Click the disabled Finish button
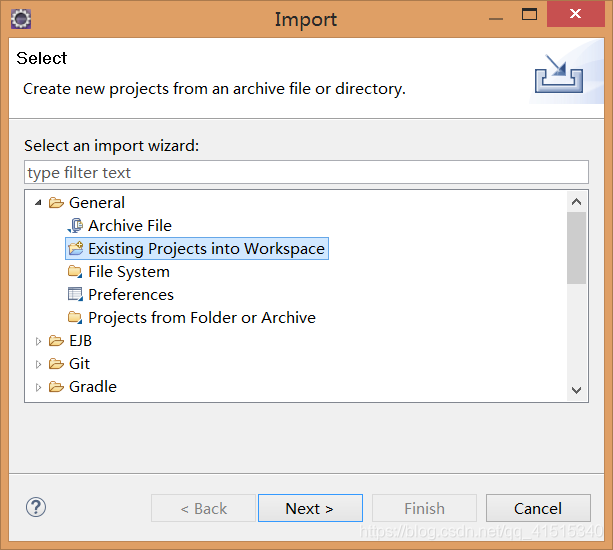 [425, 508]
